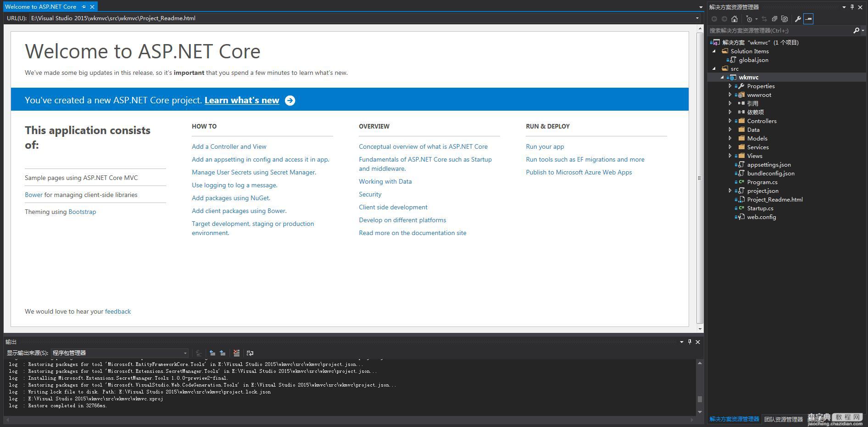Open Properties with the wrench icon
This screenshot has width=868, height=427.
point(798,19)
